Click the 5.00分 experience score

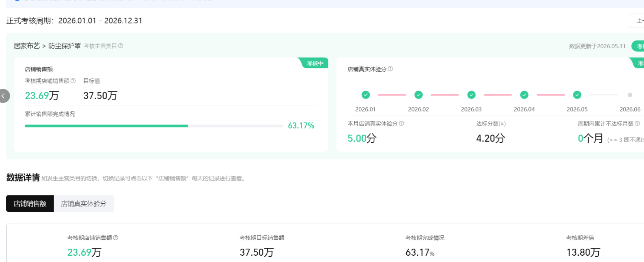pyautogui.click(x=362, y=138)
